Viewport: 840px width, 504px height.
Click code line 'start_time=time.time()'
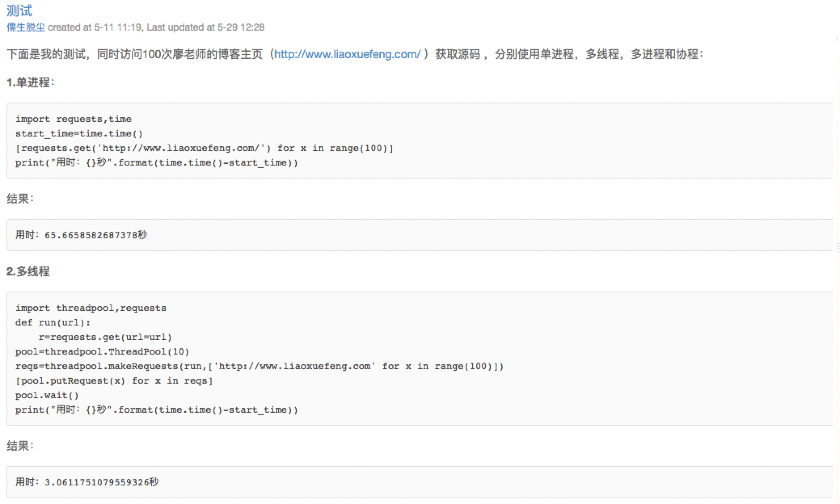pos(79,134)
